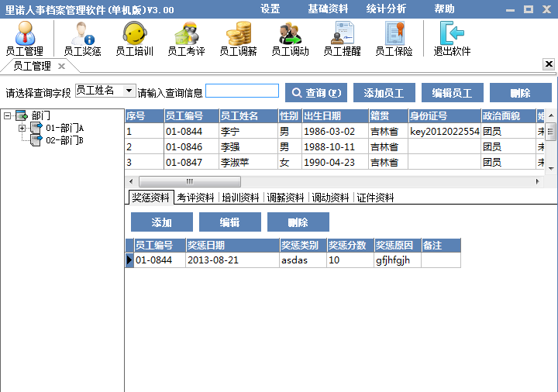Viewport: 558px width, 392px height.
Task: Click inside the 请输入查询信息 text field
Action: 242,91
